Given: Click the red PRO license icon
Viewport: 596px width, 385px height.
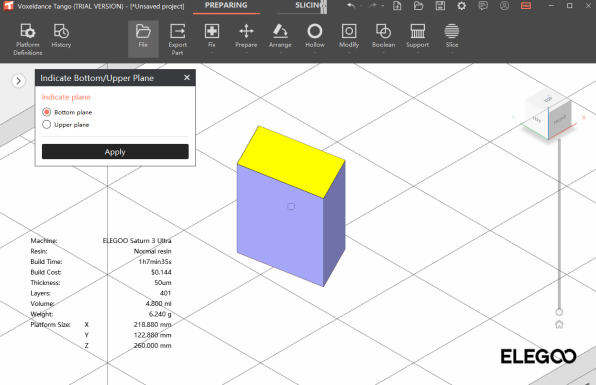Looking at the screenshot, I should click(x=526, y=6).
